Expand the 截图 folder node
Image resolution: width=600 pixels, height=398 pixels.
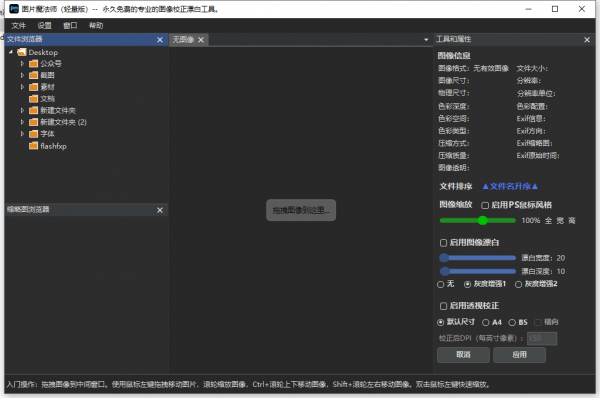coord(22,75)
